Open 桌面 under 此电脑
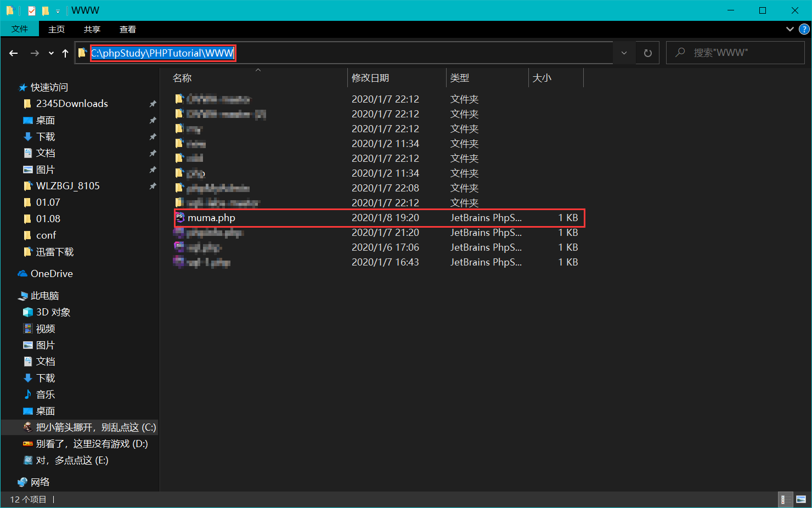The image size is (812, 508). coord(46,411)
